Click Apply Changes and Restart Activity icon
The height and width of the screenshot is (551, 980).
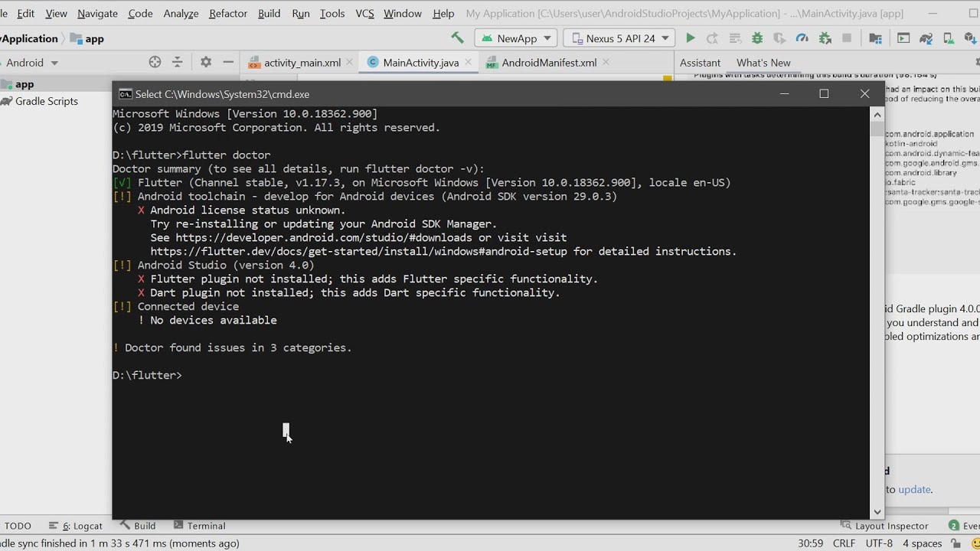[712, 38]
